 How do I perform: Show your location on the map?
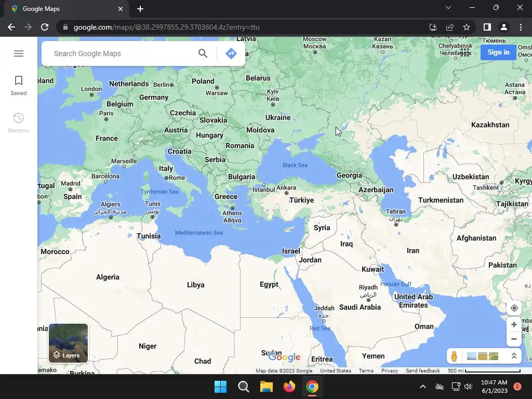pyautogui.click(x=514, y=308)
